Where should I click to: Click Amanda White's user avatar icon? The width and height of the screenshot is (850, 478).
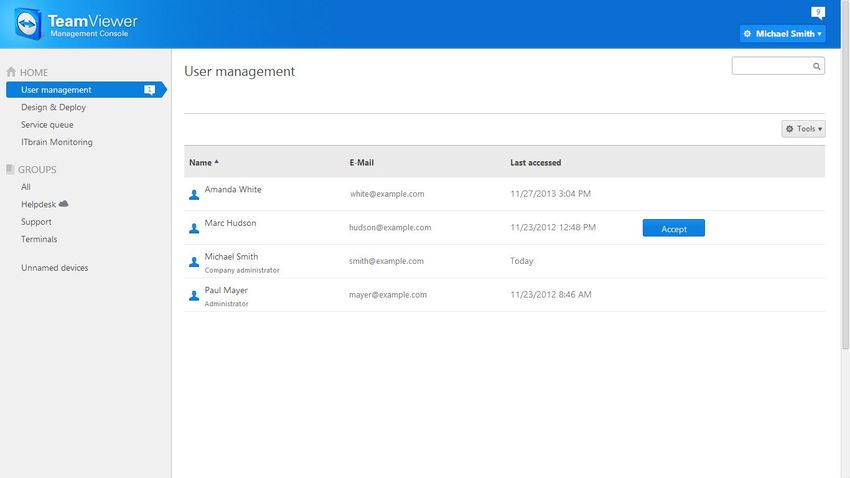pos(194,195)
